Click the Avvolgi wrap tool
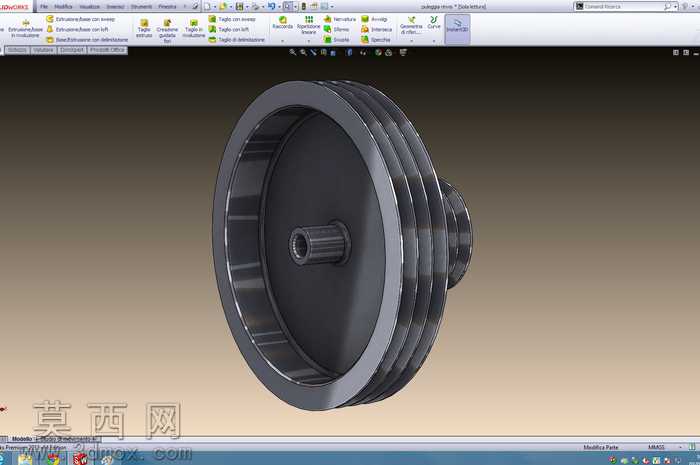 (374, 19)
